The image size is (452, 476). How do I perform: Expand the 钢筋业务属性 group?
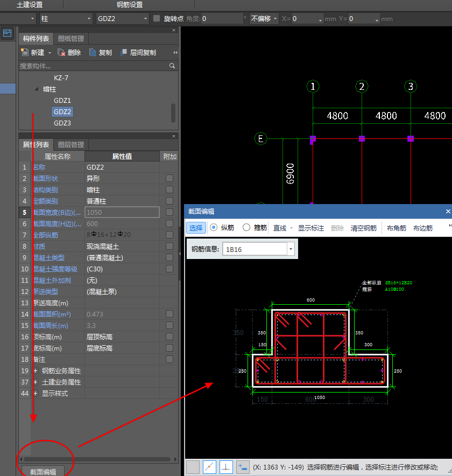click(36, 370)
